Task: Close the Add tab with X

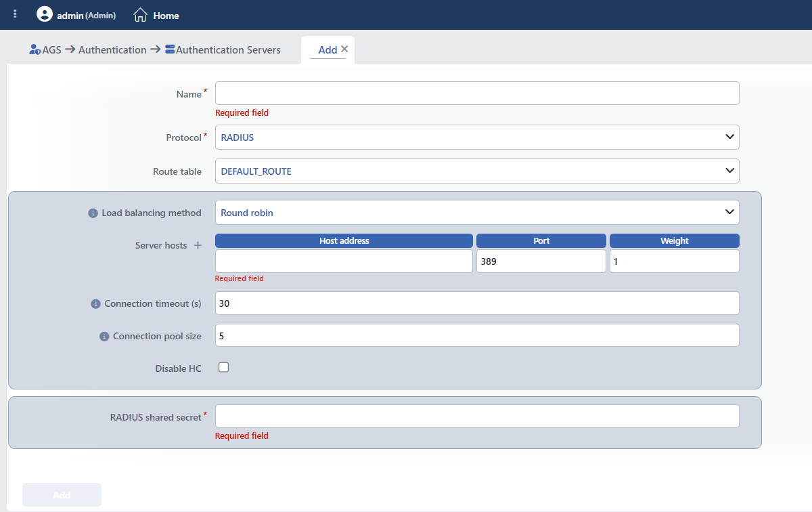Action: click(x=344, y=49)
